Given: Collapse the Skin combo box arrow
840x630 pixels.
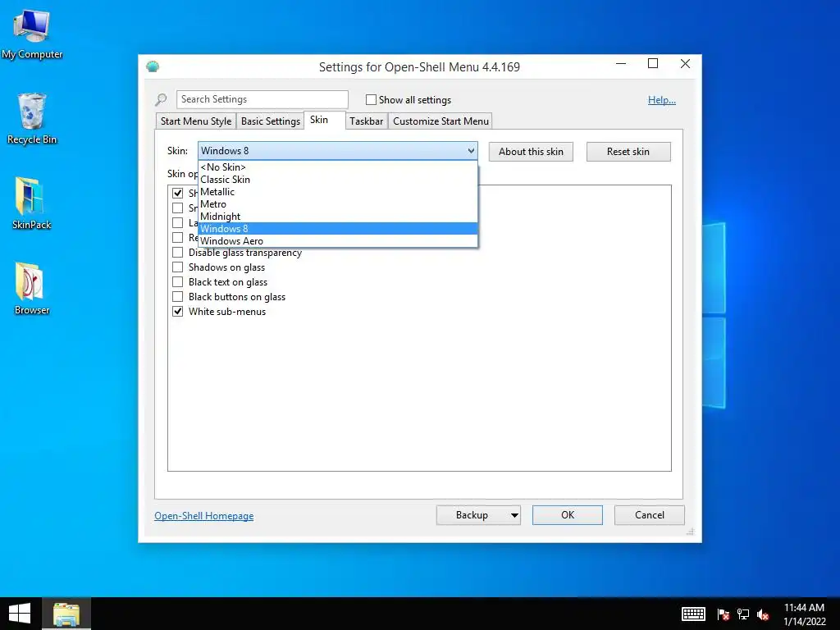Looking at the screenshot, I should tap(471, 151).
